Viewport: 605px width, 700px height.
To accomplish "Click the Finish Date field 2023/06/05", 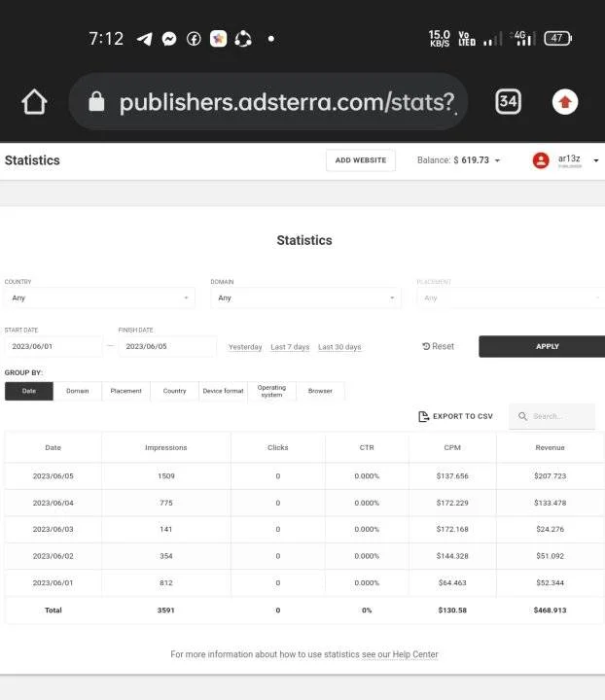I will [167, 346].
